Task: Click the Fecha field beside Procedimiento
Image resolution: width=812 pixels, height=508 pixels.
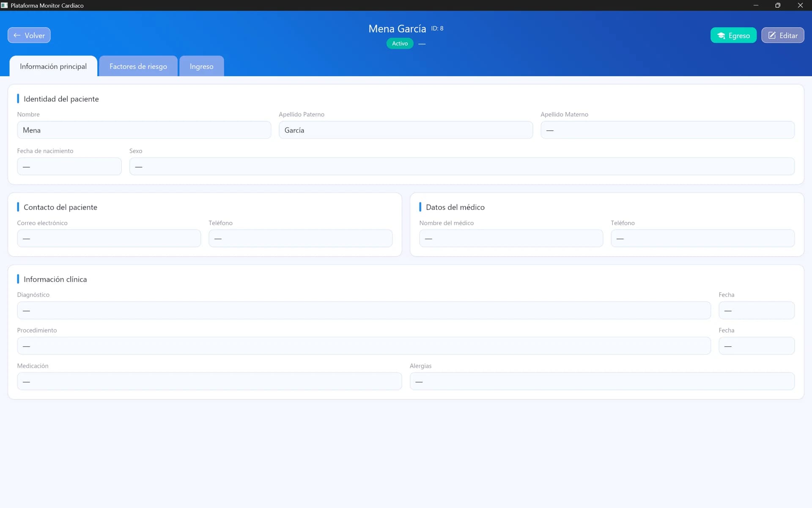Action: pos(757,346)
